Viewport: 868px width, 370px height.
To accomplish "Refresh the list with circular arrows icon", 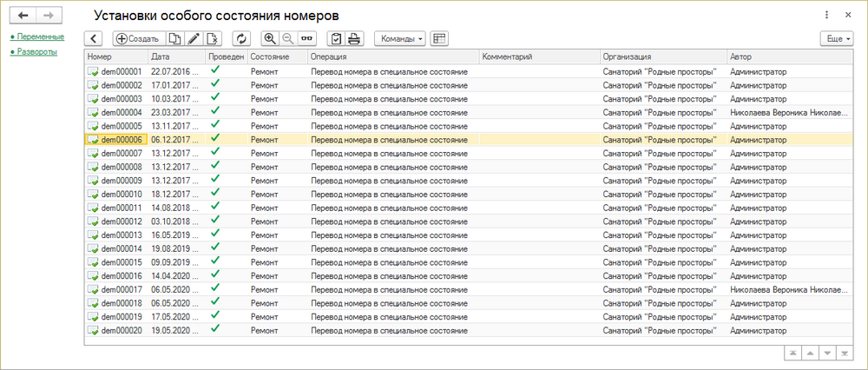I will [x=241, y=39].
